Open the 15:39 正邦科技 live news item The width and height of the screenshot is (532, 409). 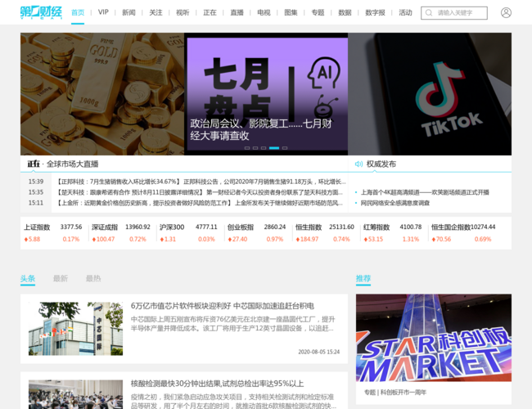[x=201, y=182]
